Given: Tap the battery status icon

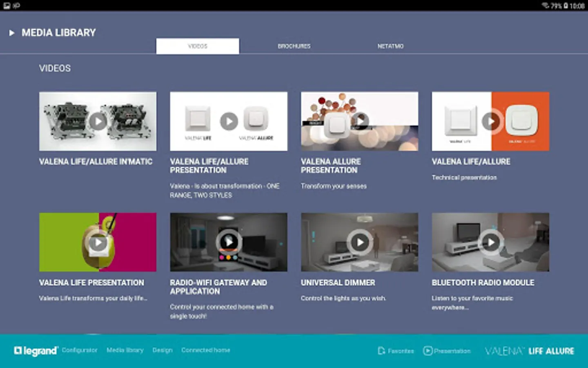Looking at the screenshot, I should 566,6.
